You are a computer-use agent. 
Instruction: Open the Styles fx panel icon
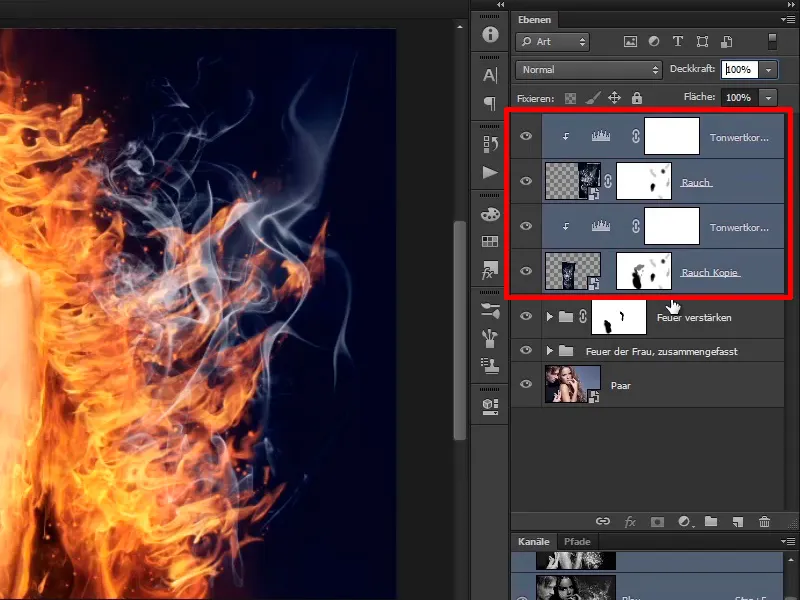click(x=490, y=270)
